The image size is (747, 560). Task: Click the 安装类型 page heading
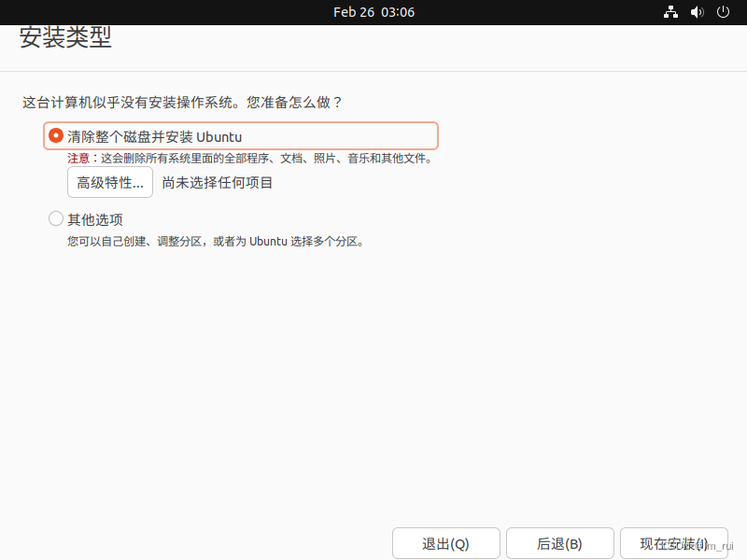click(65, 37)
